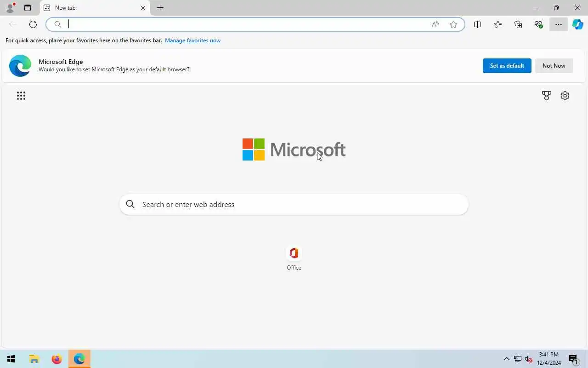Screen dimensions: 588x368
Task: Open Settings and more ellipsis menu
Action: pos(559,24)
